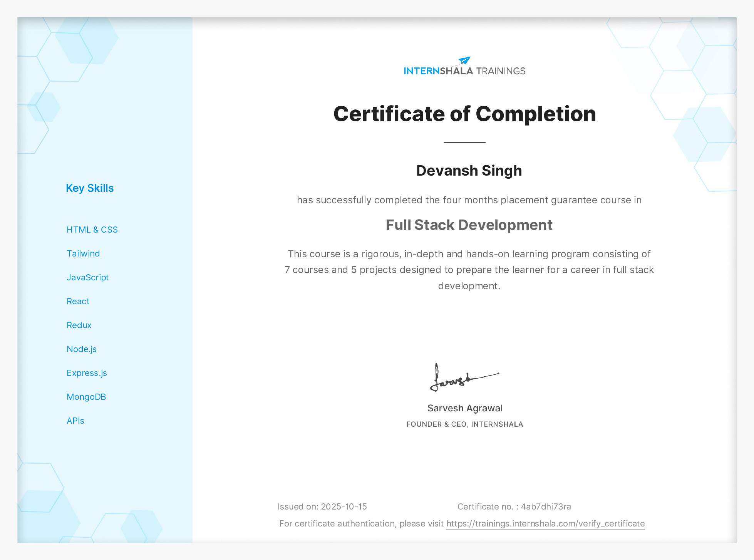Image resolution: width=754 pixels, height=560 pixels.
Task: Click the Internshala paper plane logo
Action: (463, 60)
